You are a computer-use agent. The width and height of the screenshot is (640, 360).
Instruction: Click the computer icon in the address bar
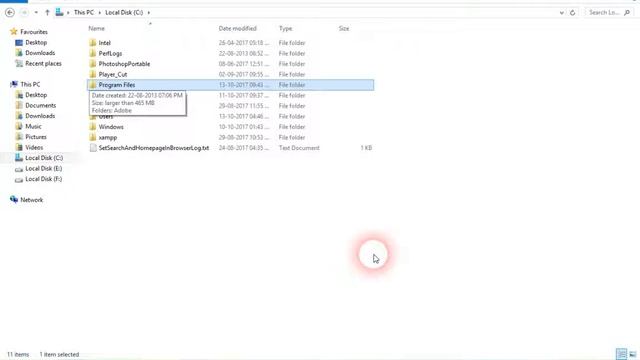tap(60, 13)
